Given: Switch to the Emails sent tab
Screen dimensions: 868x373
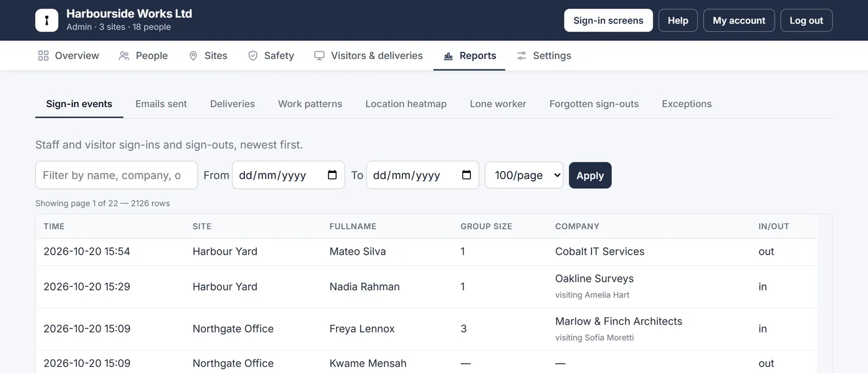Looking at the screenshot, I should 161,104.
